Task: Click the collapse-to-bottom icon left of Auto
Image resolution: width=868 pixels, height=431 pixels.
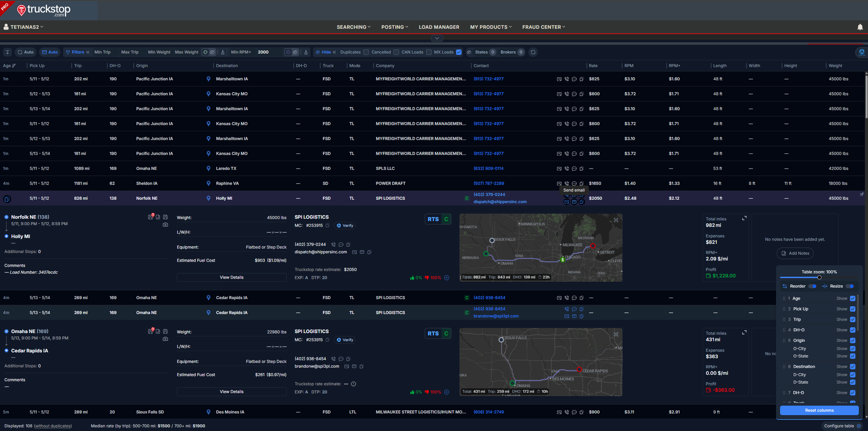Action: (x=8, y=52)
